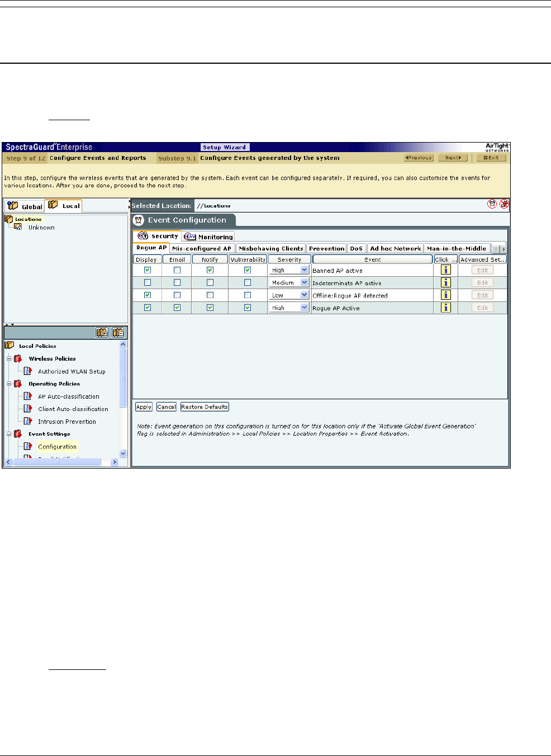The width and height of the screenshot is (551, 756).
Task: Open the Man-in-the-Middle tab
Action: (457, 248)
